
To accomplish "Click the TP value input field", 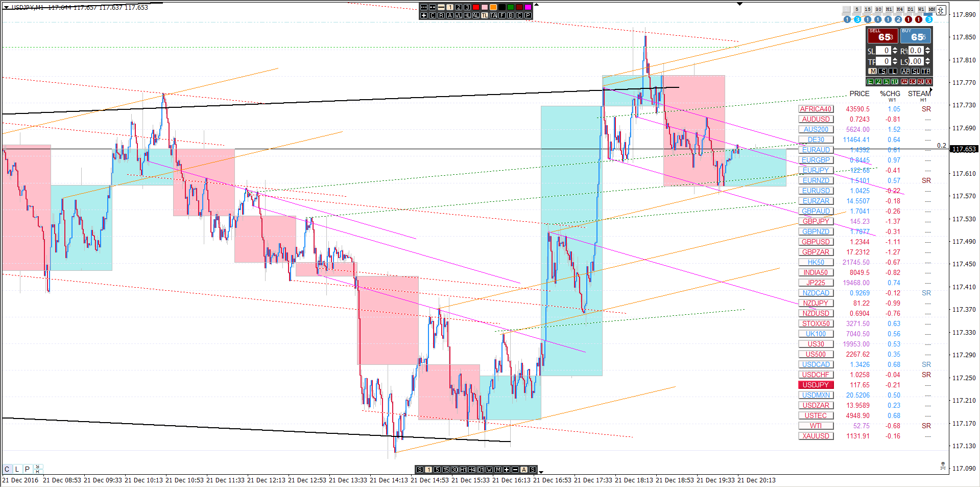I will (883, 61).
